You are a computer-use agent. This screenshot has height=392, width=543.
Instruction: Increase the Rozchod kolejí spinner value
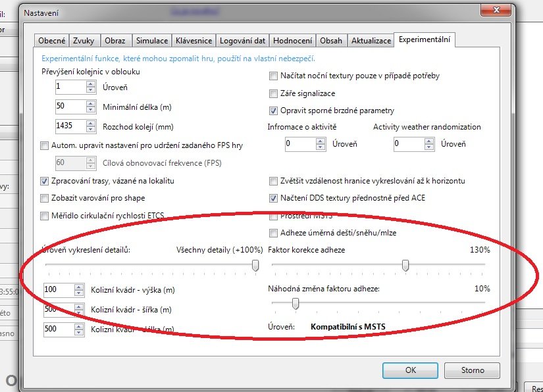pos(90,122)
